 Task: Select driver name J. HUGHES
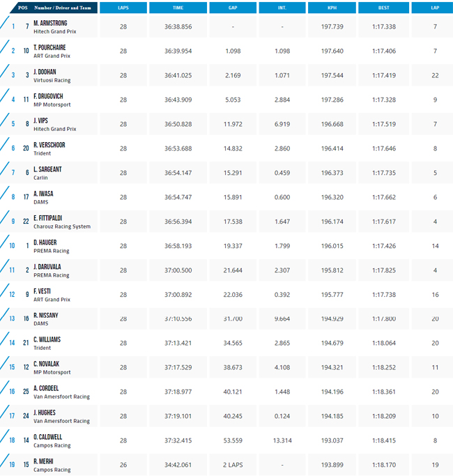click(x=45, y=413)
